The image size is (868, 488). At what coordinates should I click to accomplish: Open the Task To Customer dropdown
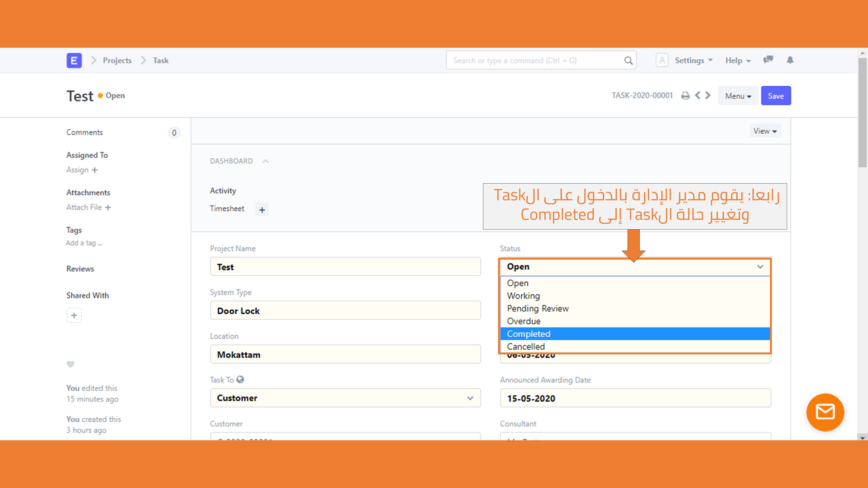point(345,398)
